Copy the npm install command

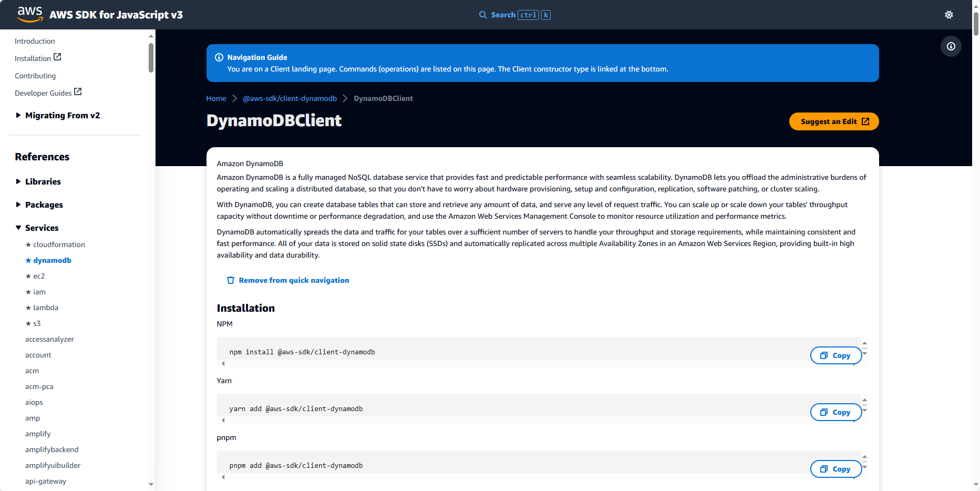[835, 355]
